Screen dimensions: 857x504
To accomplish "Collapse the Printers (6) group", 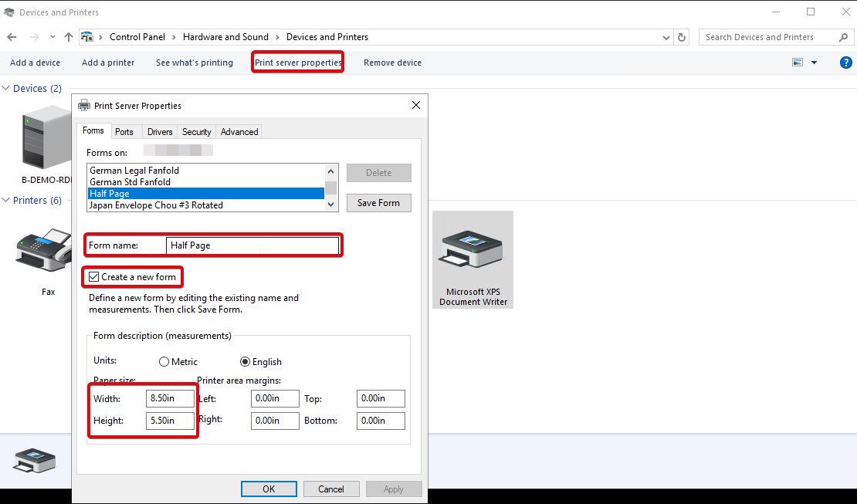I will click(6, 201).
